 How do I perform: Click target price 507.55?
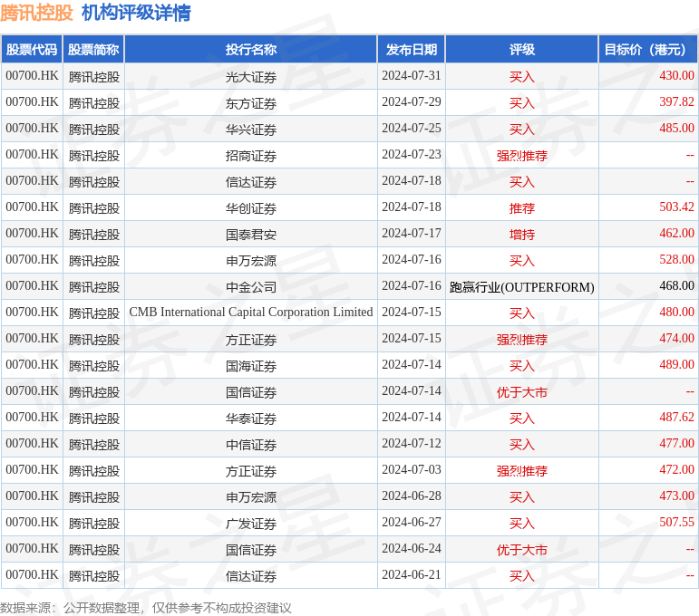[676, 523]
